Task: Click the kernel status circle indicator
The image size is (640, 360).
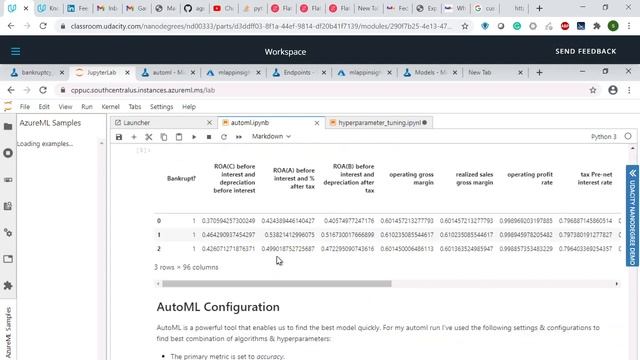Action: tap(628, 136)
